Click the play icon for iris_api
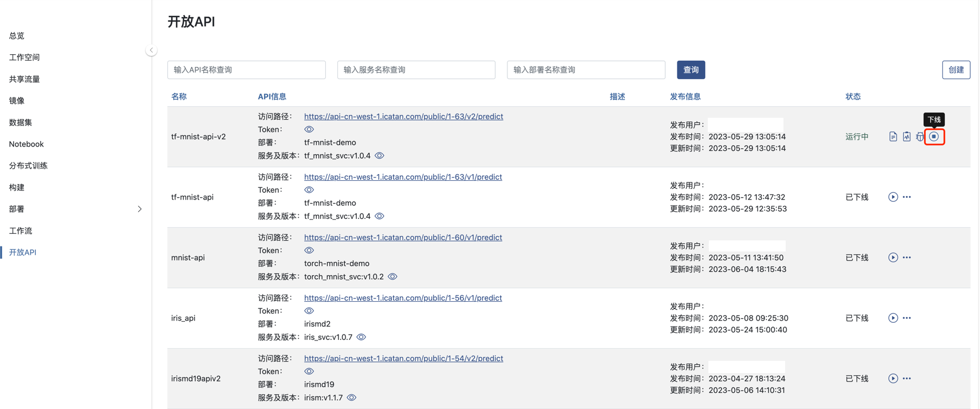This screenshot has height=409, width=980. coord(893,318)
